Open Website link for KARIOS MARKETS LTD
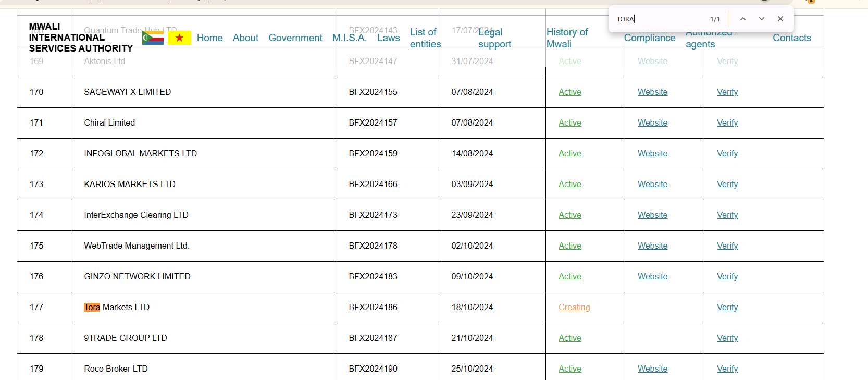The width and height of the screenshot is (868, 380). pos(652,185)
